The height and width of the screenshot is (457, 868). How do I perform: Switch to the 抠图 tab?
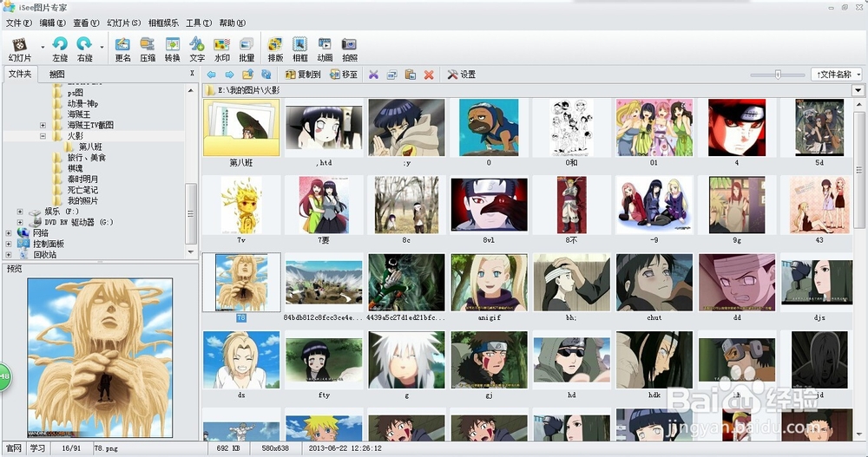[56, 74]
